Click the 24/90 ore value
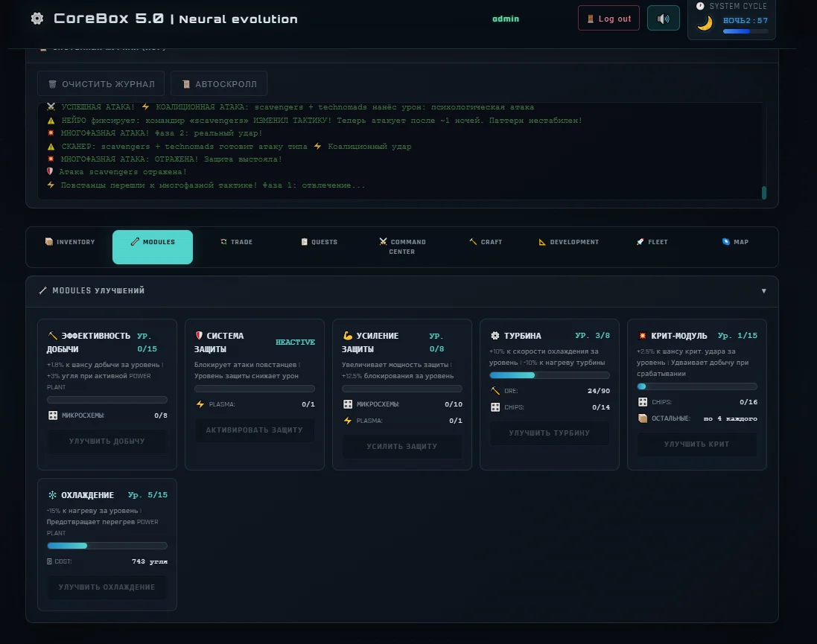Viewport: 817px width, 644px height. point(599,391)
